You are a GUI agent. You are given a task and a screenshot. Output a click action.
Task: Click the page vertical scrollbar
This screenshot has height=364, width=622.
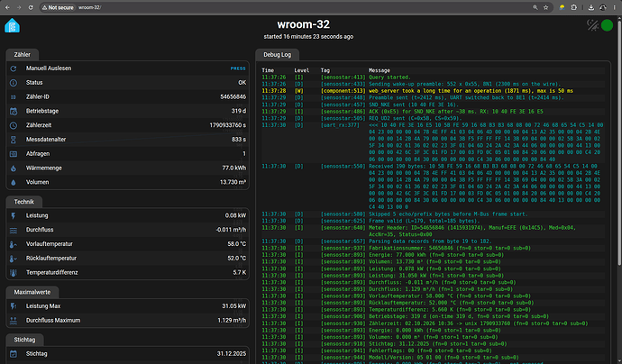619,142
